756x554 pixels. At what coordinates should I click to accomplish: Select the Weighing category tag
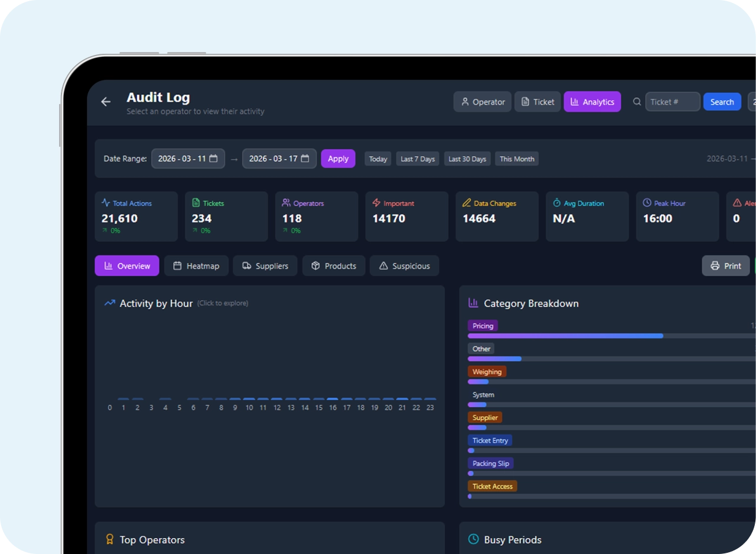487,372
